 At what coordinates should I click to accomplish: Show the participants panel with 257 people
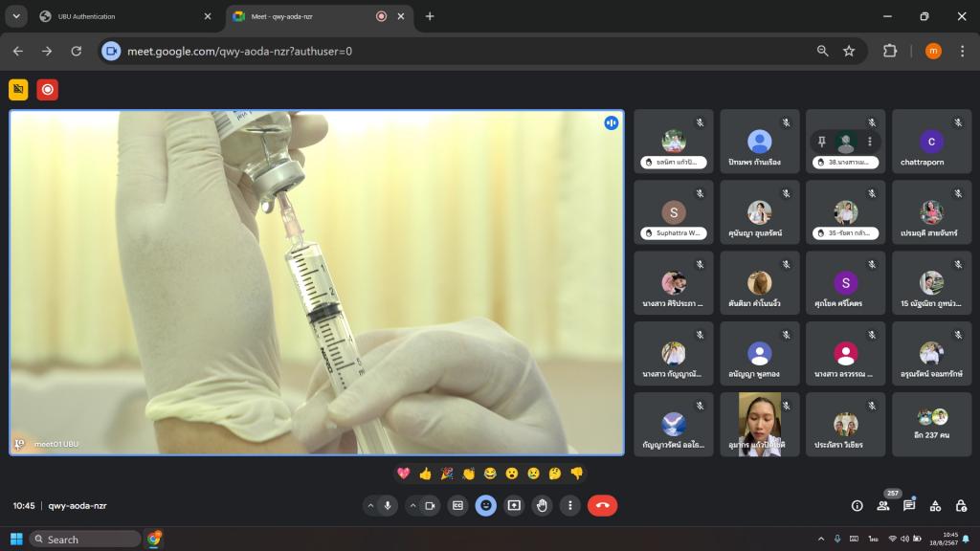click(x=882, y=506)
